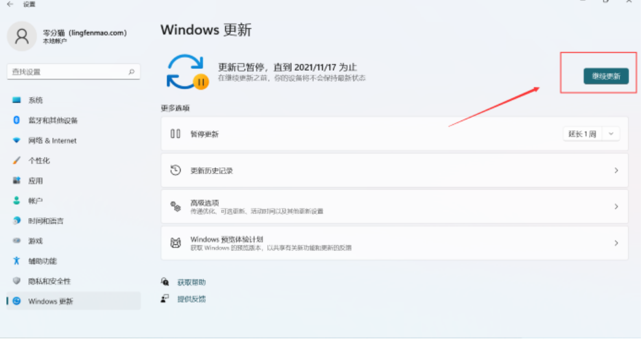644x339 pixels.
Task: Click the lingfenmao.com account name
Action: click(85, 33)
